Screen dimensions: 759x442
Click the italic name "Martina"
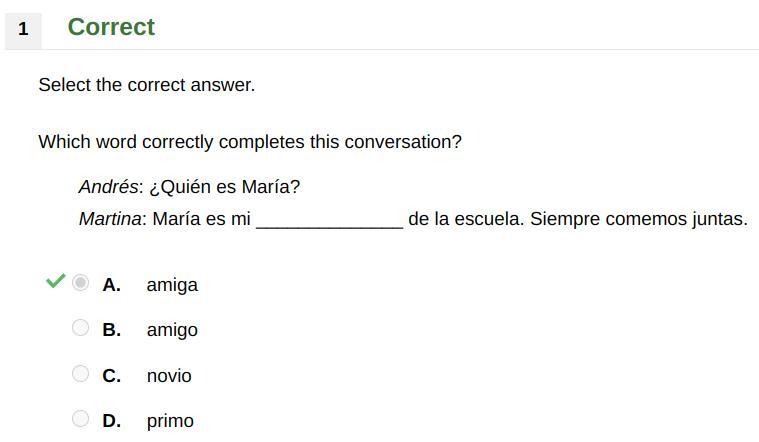(x=109, y=219)
